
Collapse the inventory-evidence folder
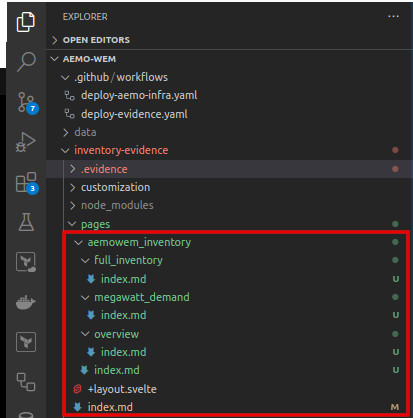[x=65, y=150]
